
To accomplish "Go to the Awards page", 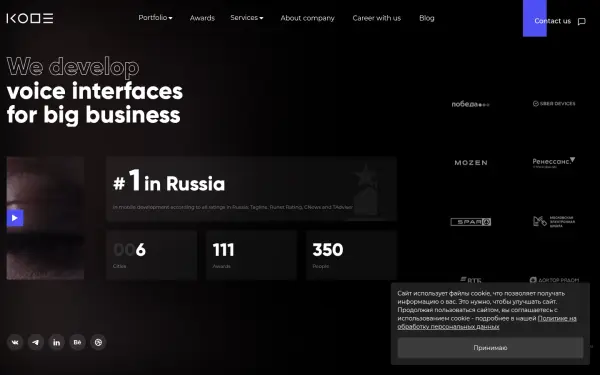I will [202, 18].
